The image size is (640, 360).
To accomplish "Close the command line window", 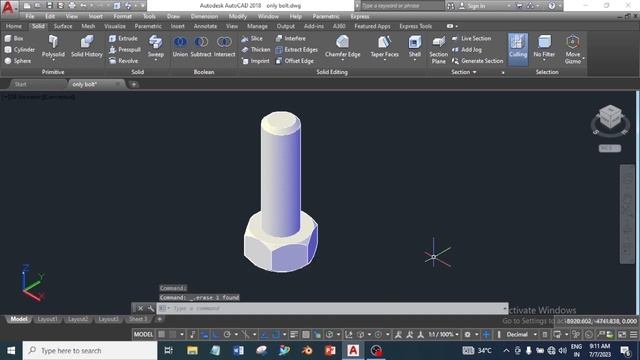I will click(140, 309).
